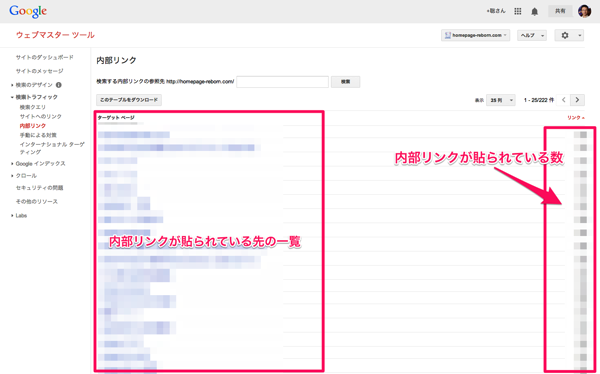
Task: Click the internal link search input field
Action: [x=282, y=82]
